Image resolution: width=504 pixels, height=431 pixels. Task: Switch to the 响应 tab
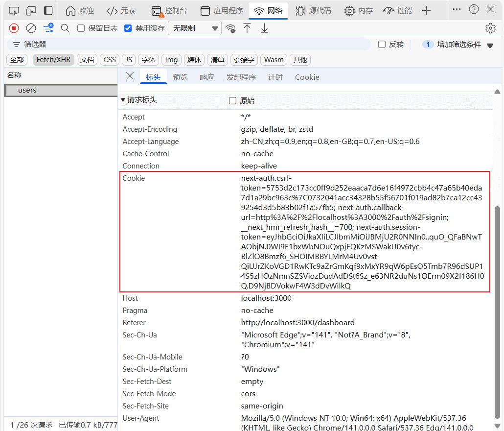[x=207, y=77]
